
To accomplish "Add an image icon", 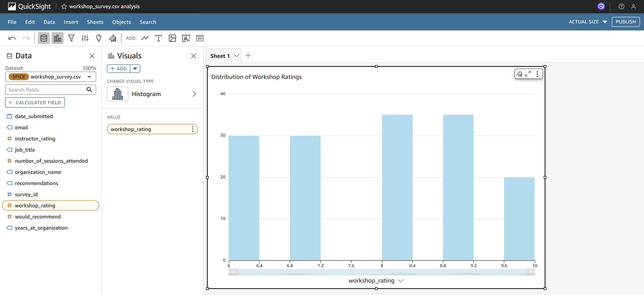I will pos(172,38).
